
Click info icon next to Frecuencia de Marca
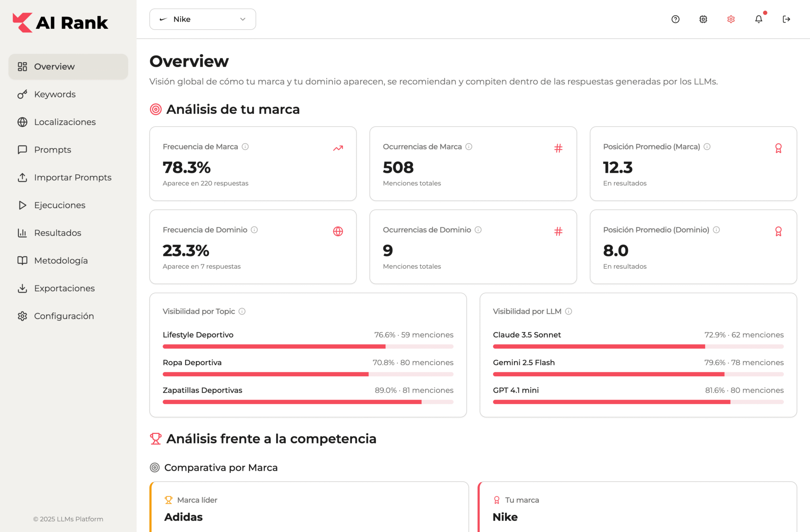pos(245,147)
